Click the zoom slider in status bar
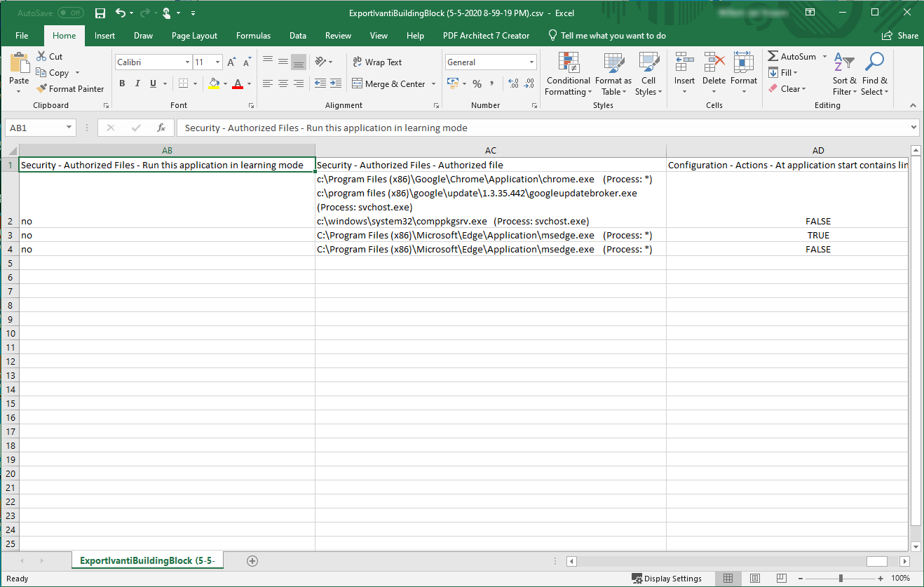Viewport: 924px width, 587px height. coord(841,579)
